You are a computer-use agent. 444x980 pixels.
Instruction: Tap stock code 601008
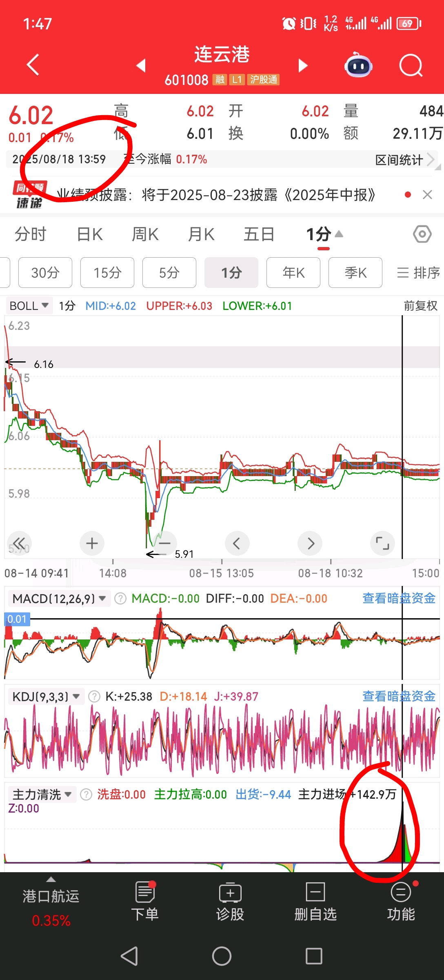click(186, 80)
